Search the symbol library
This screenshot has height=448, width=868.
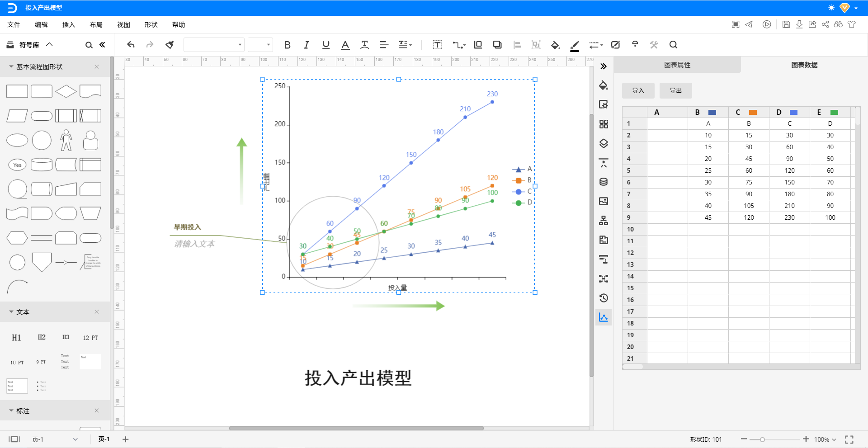89,45
